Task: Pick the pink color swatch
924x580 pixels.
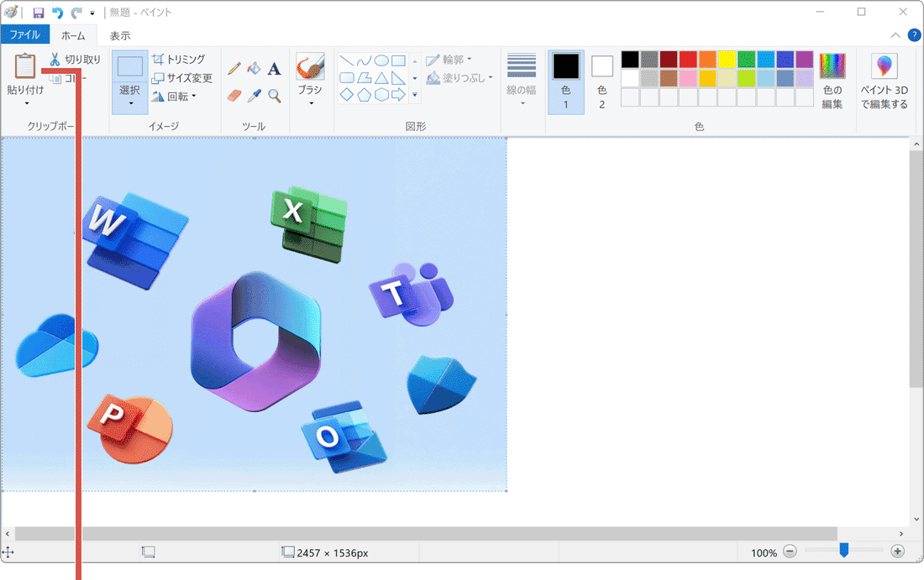Action: coord(688,78)
